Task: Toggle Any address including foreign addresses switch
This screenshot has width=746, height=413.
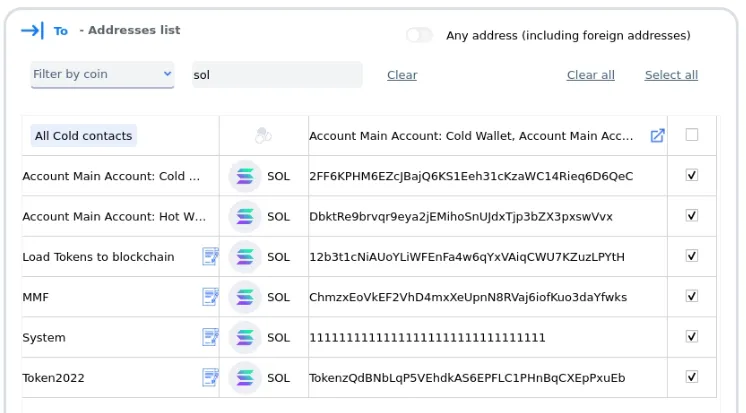Action: point(419,35)
